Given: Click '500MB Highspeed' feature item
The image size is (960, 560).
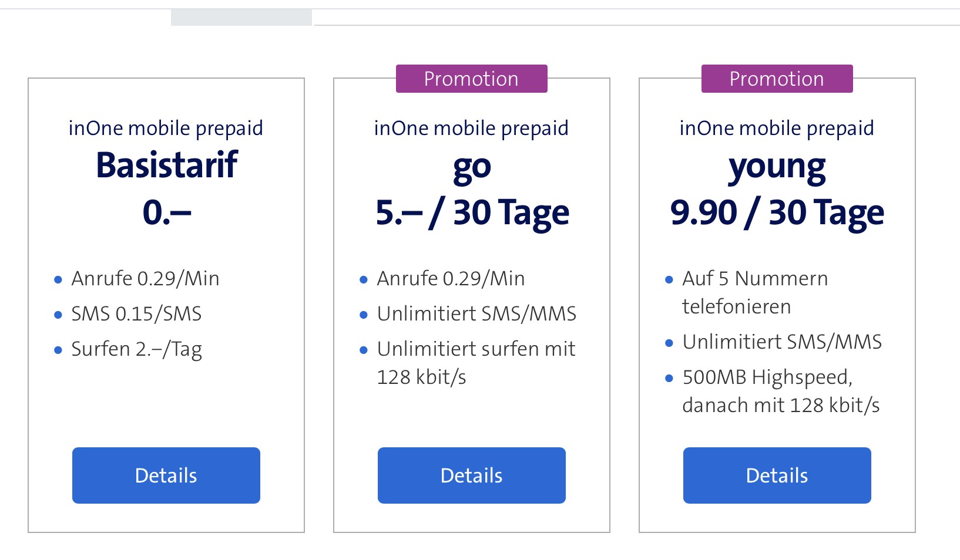Looking at the screenshot, I should (767, 377).
